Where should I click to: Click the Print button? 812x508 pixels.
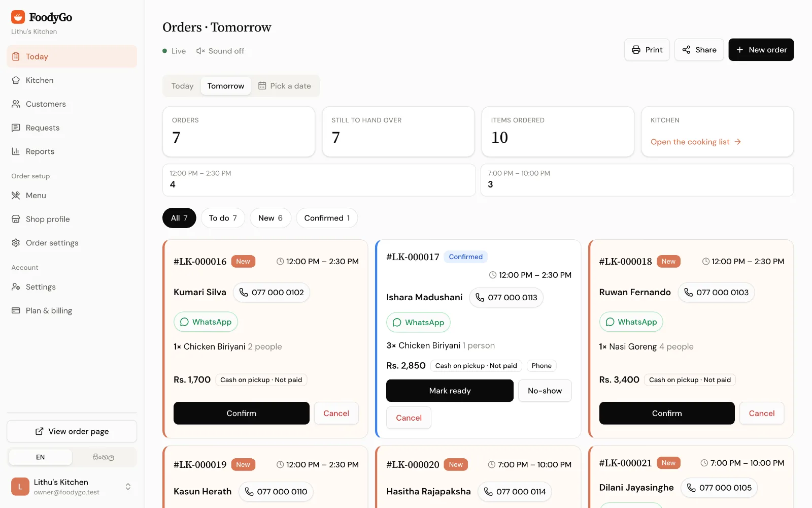click(x=647, y=50)
